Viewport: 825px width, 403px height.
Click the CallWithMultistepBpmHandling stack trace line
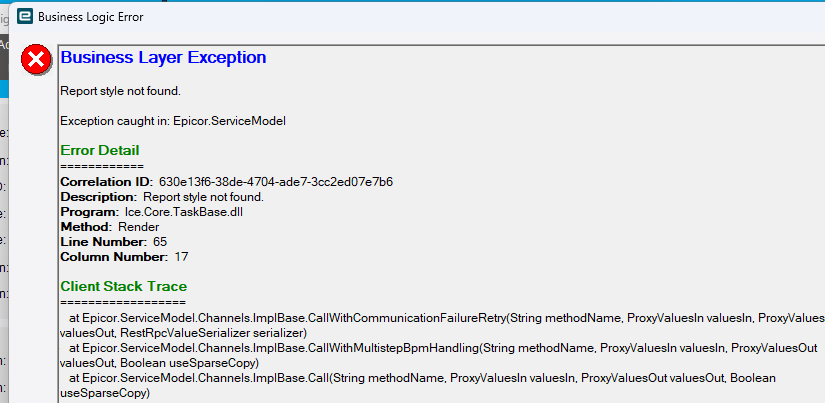coord(440,348)
